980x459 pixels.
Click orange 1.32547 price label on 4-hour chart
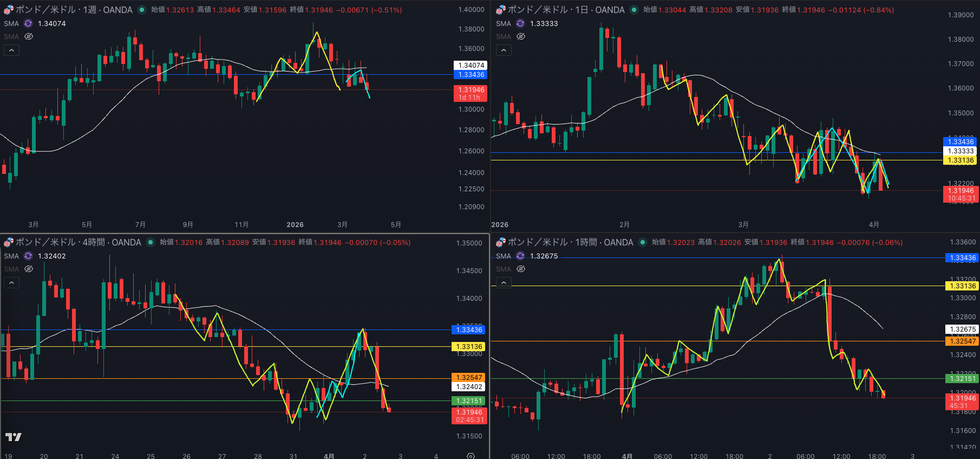[469, 377]
